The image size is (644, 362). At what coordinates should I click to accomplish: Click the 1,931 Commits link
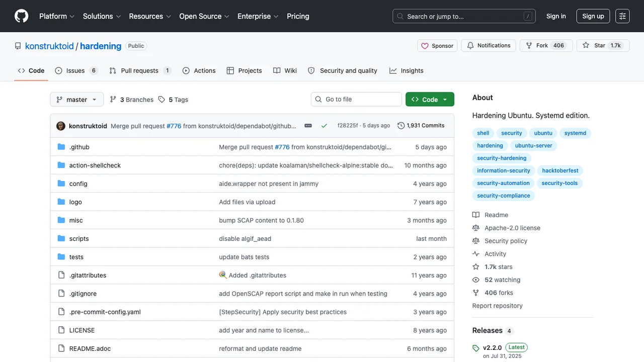[421, 126]
